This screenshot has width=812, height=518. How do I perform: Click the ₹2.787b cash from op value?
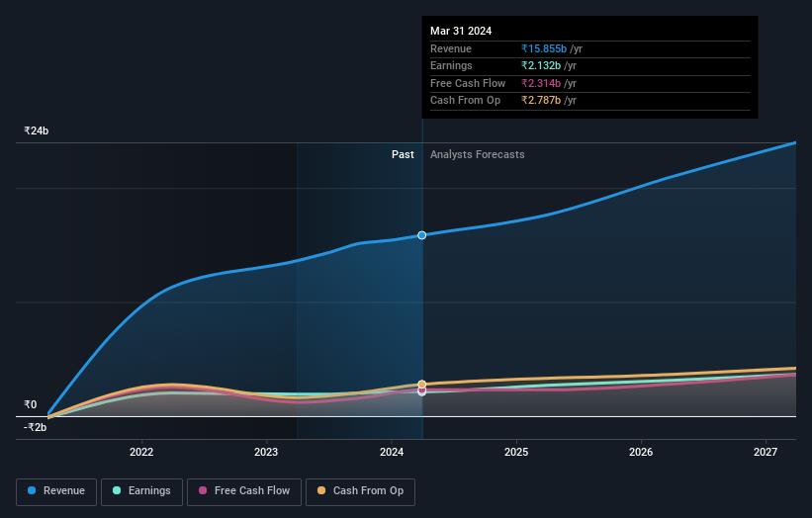click(x=541, y=101)
